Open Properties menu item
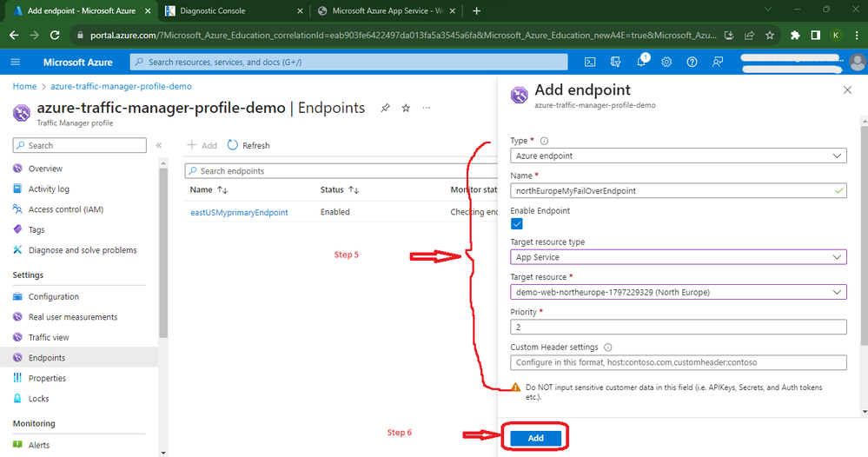 coord(47,378)
